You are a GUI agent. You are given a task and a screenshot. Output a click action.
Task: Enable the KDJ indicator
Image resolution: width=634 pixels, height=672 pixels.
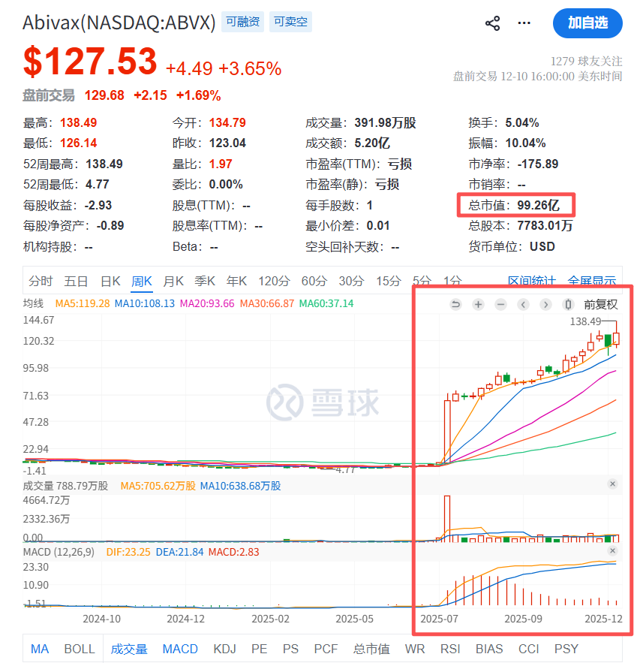pyautogui.click(x=225, y=649)
